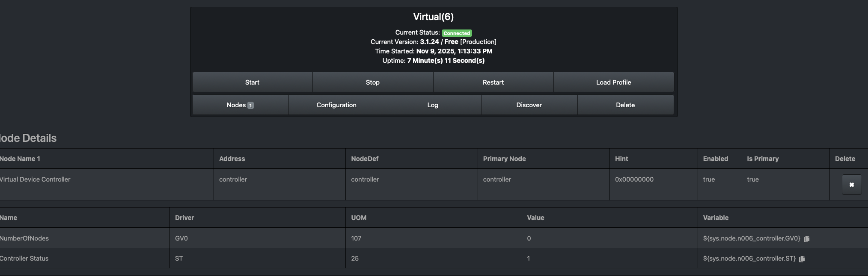Click the NumberOfNodes driver row
The image size is (868, 276).
(x=24, y=238)
